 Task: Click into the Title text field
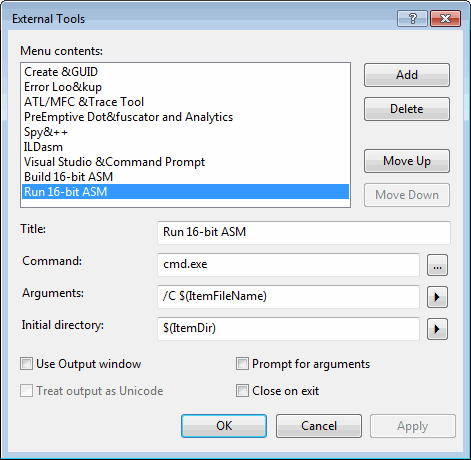click(x=304, y=232)
